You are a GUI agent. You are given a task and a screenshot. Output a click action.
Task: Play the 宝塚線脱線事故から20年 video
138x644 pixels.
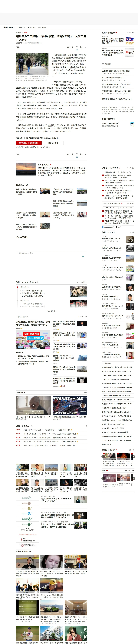[70, 406]
